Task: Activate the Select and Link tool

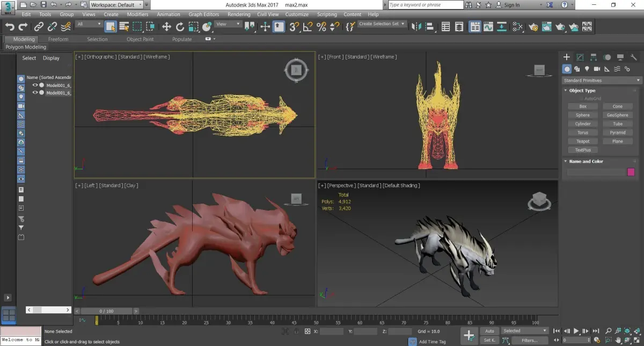Action: point(39,26)
